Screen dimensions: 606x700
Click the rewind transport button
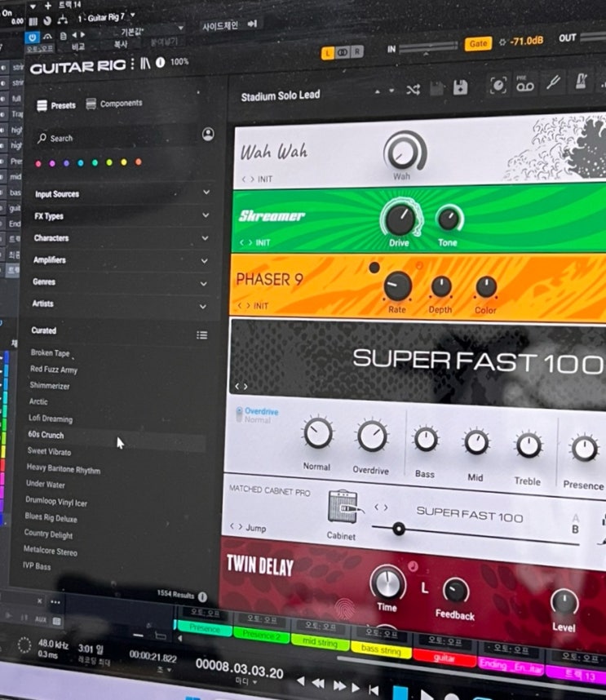[x=317, y=683]
